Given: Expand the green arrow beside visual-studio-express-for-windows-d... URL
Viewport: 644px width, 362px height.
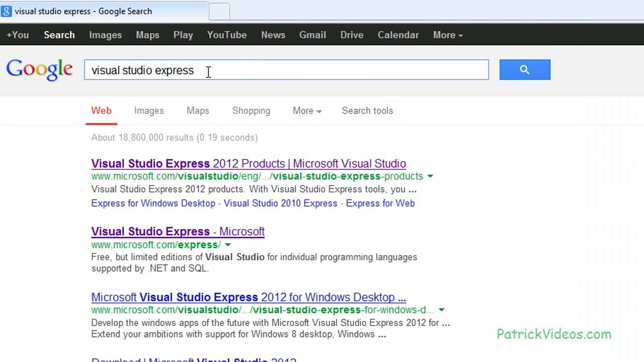Looking at the screenshot, I should [x=441, y=310].
